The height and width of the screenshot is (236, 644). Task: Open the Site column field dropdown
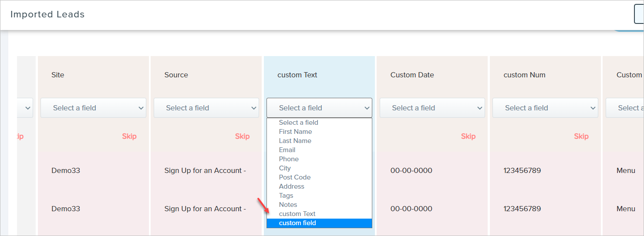point(93,108)
